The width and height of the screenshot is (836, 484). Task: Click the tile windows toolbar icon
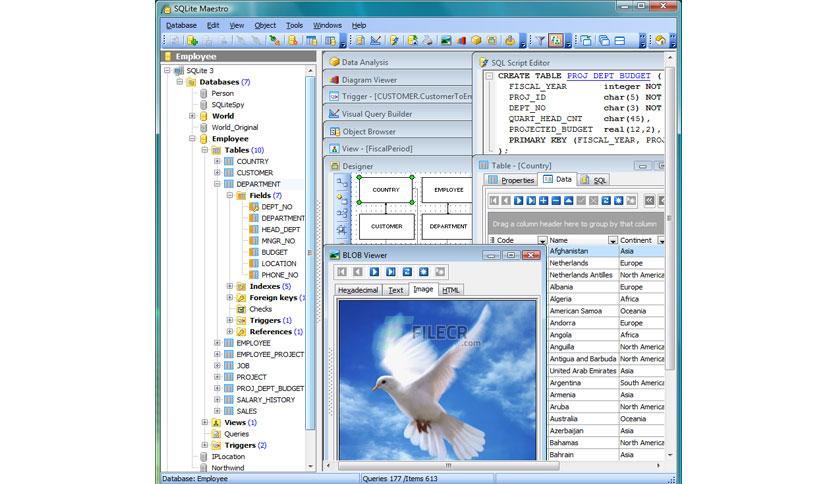(x=620, y=41)
